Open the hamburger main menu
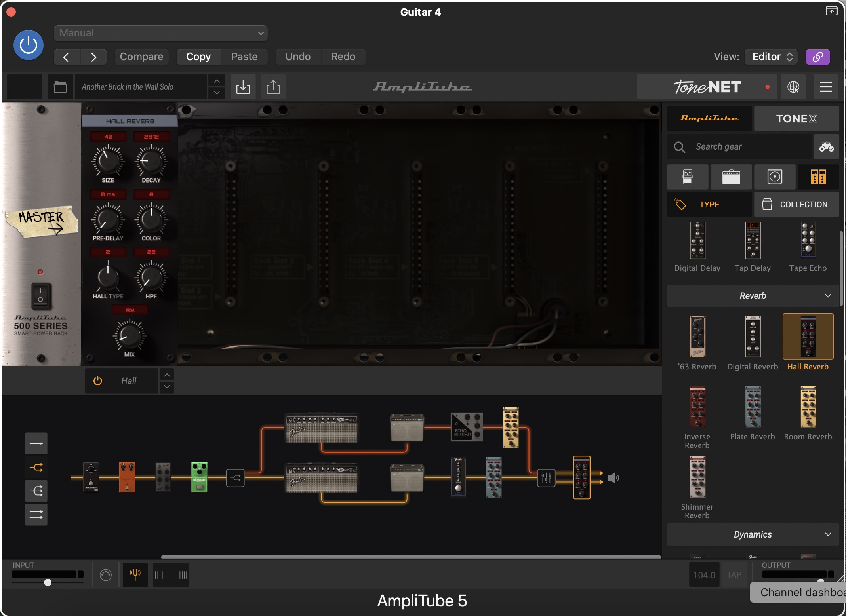The width and height of the screenshot is (846, 616). [825, 87]
